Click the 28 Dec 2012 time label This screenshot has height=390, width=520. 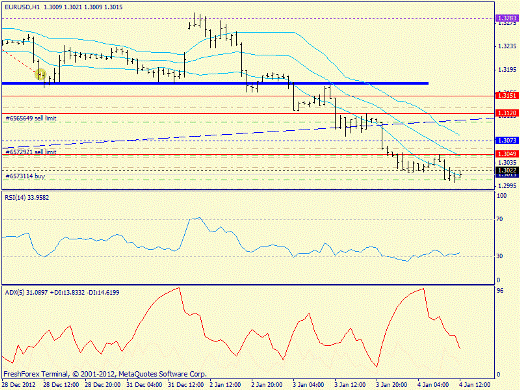coord(19,385)
